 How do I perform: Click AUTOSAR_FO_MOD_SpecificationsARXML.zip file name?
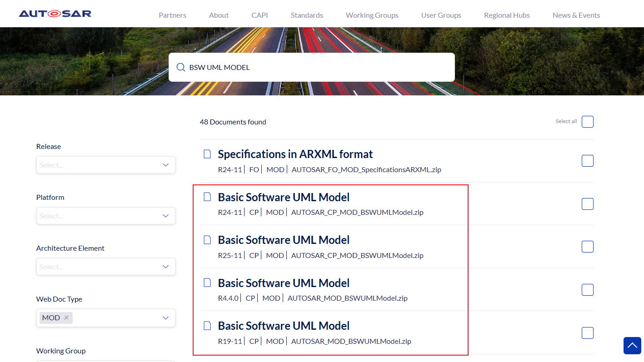pos(366,169)
